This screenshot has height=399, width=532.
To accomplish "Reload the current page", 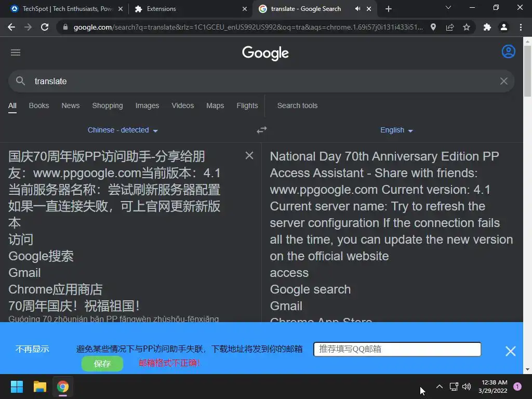I will coord(45,27).
